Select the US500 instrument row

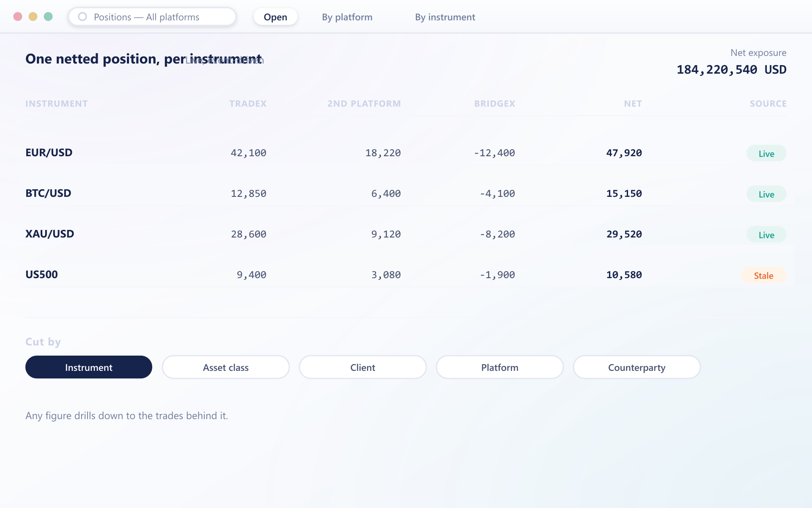point(406,275)
